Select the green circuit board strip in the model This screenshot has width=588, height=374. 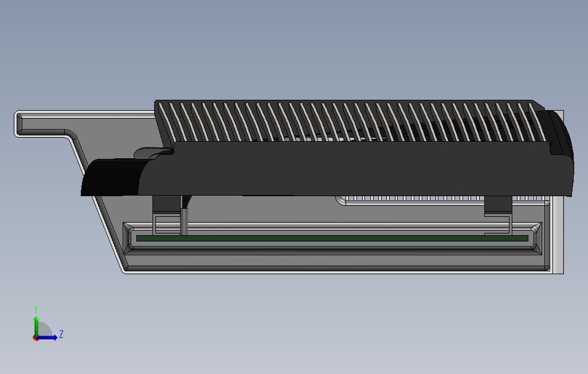pos(332,239)
